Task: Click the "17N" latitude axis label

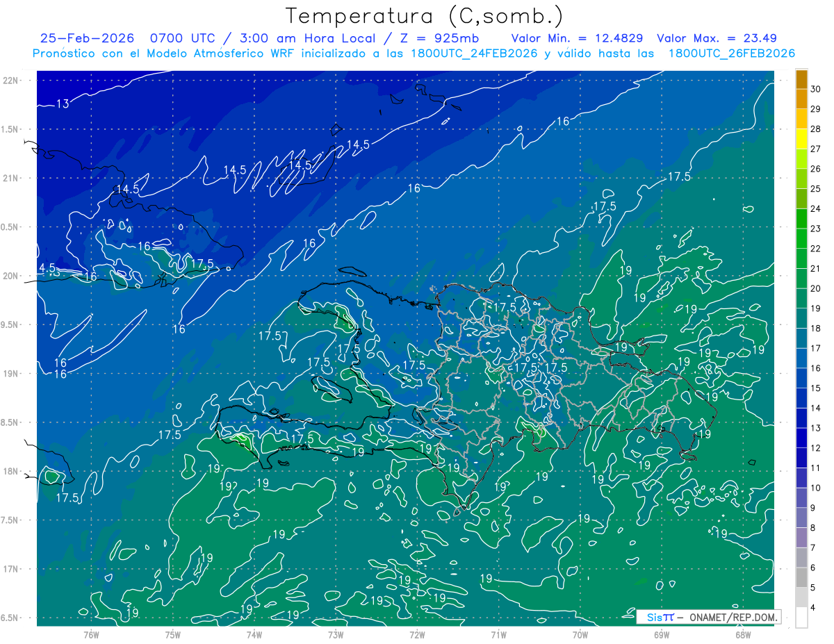Action: 11,569
